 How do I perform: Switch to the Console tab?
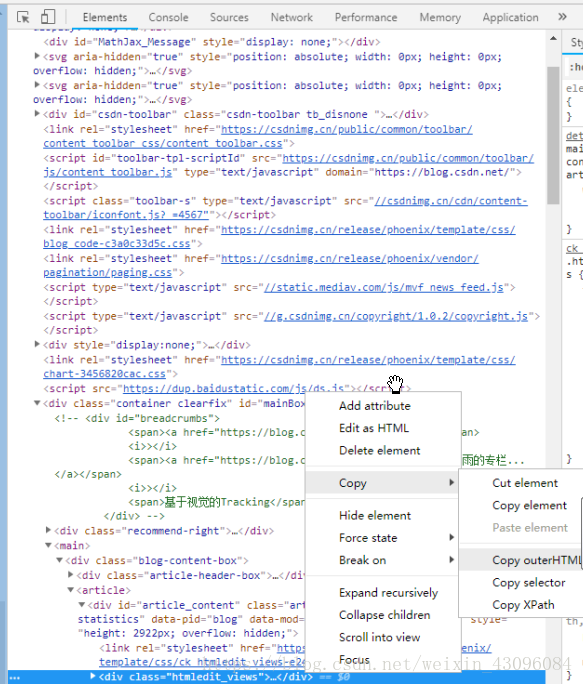click(168, 17)
